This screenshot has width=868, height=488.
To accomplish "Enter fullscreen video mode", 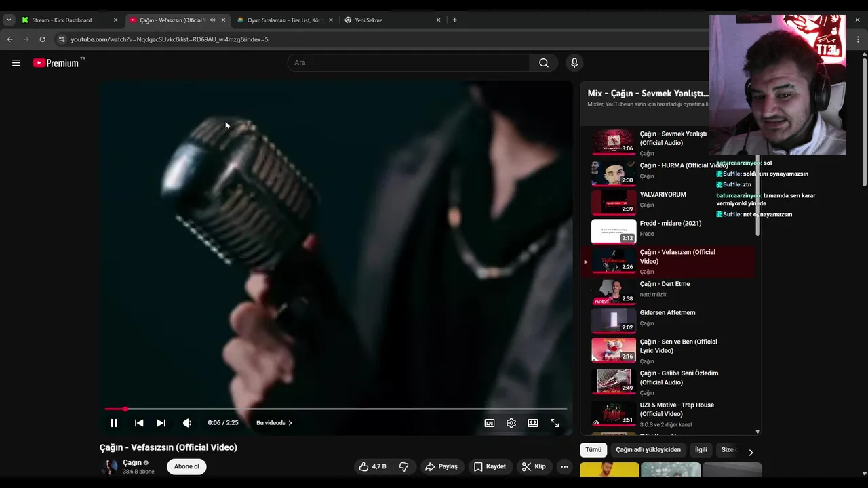I will tap(555, 423).
